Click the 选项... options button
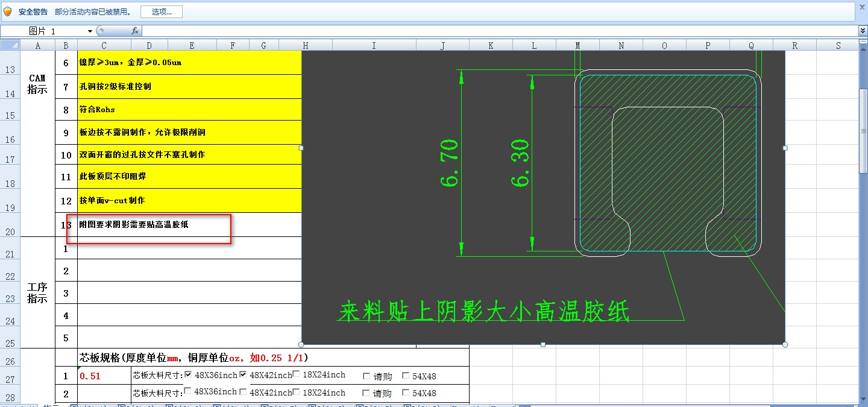The height and width of the screenshot is (407, 868). pyautogui.click(x=162, y=11)
